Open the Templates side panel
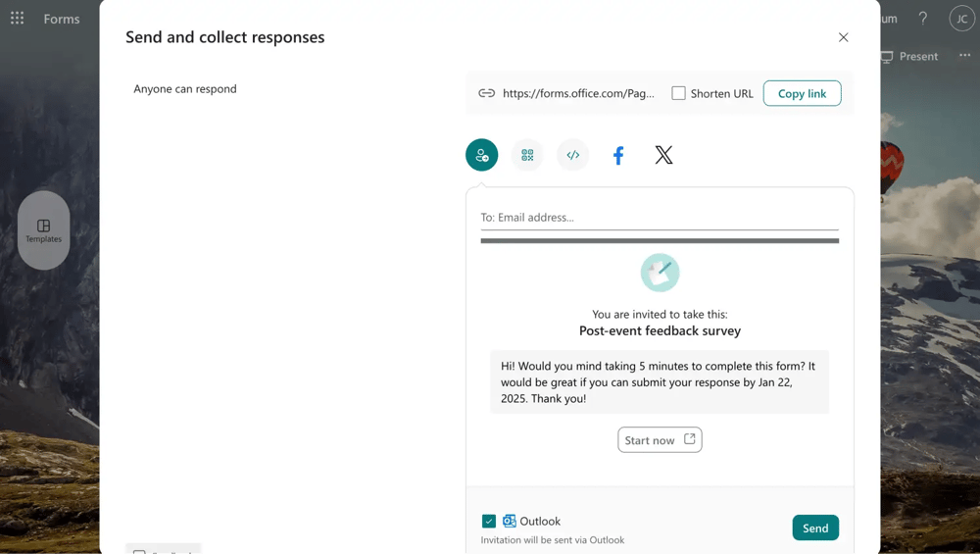The width and height of the screenshot is (980, 554). [x=44, y=230]
